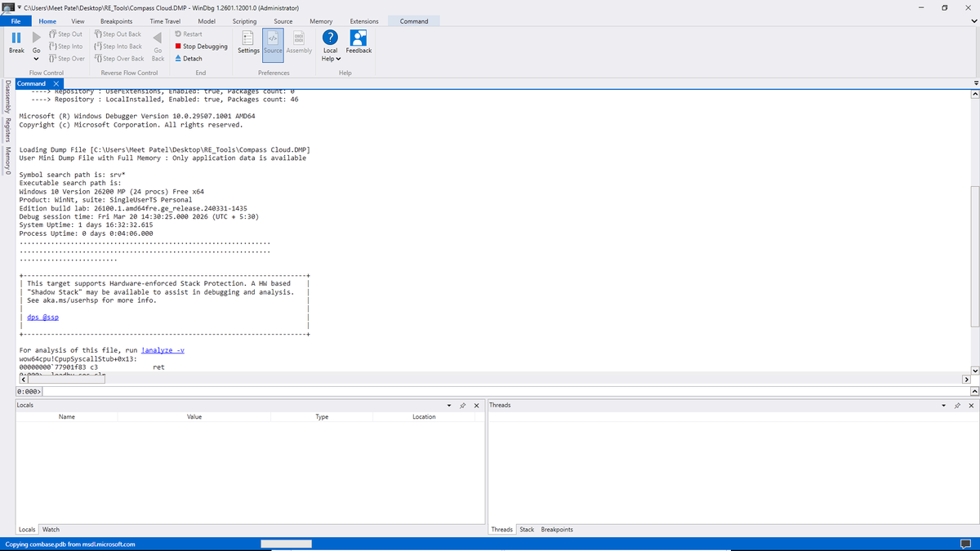980x551 pixels.
Task: Open the Settings icon in Preferences
Action: click(248, 38)
